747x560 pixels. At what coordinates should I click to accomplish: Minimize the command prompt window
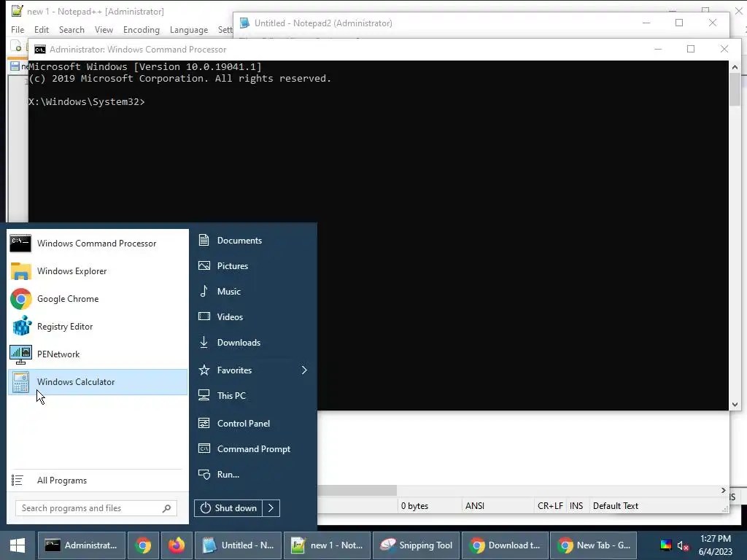(x=658, y=49)
